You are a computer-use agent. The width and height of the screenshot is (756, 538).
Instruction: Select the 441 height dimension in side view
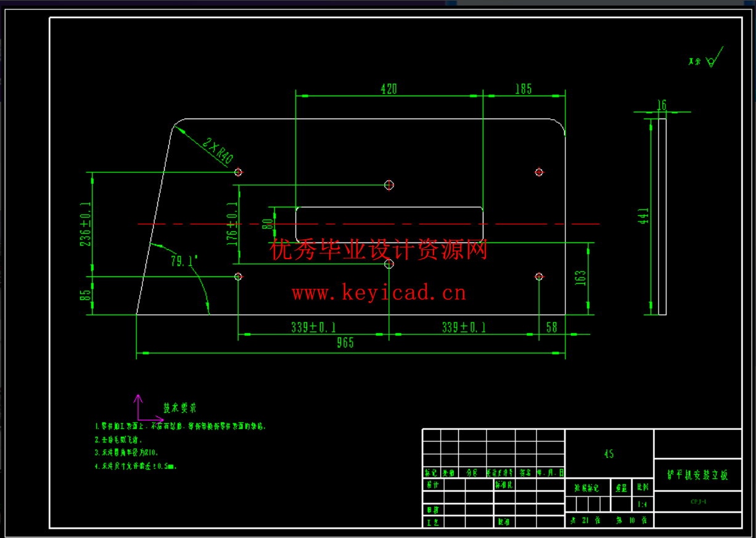(x=644, y=216)
